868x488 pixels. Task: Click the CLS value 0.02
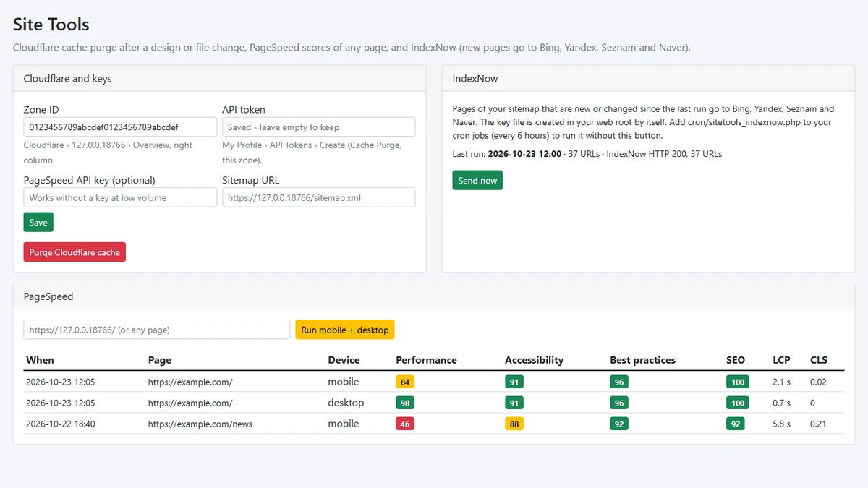tap(818, 382)
